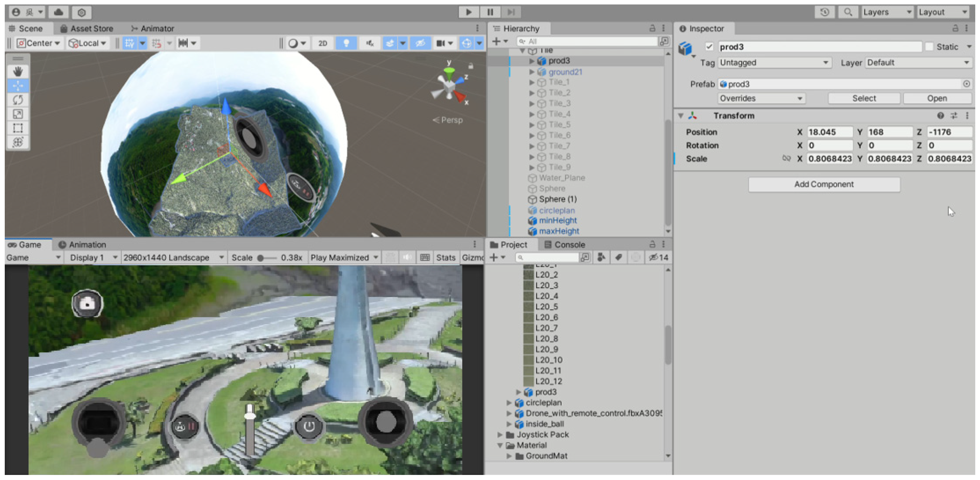Viewport: 980px width, 480px height.
Task: Toggle scene lighting bulb icon
Action: click(x=346, y=43)
